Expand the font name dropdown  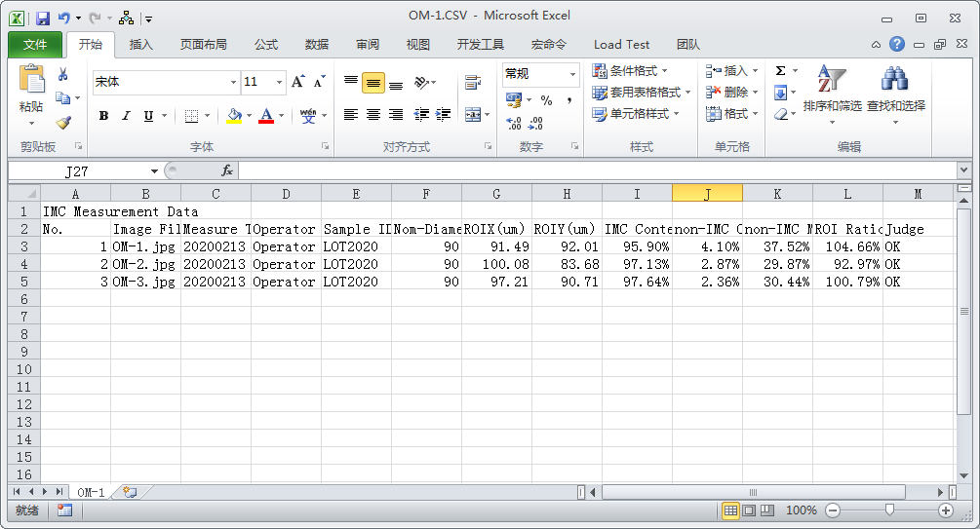point(233,83)
